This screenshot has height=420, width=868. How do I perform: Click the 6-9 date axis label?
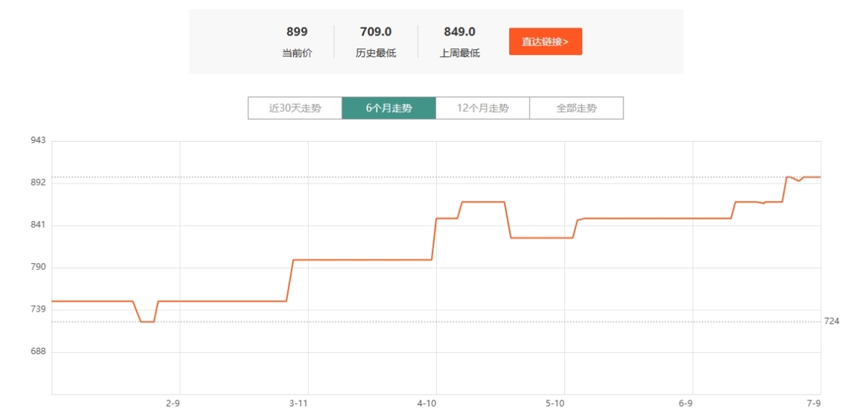coord(686,403)
